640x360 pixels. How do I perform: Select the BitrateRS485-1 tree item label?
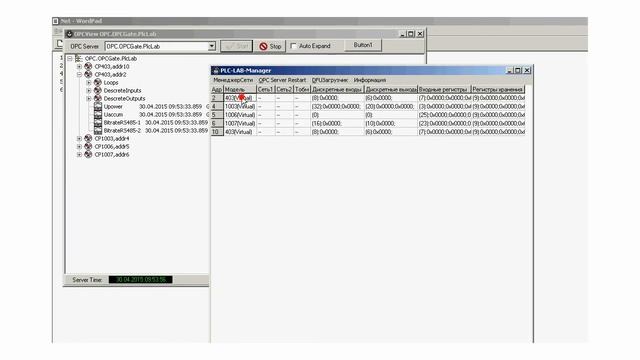tap(122, 123)
